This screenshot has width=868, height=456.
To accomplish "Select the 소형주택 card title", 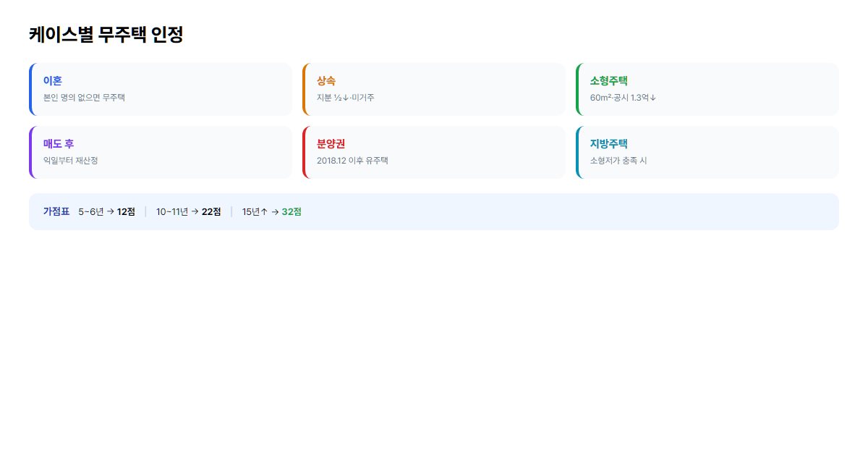I will 609,81.
